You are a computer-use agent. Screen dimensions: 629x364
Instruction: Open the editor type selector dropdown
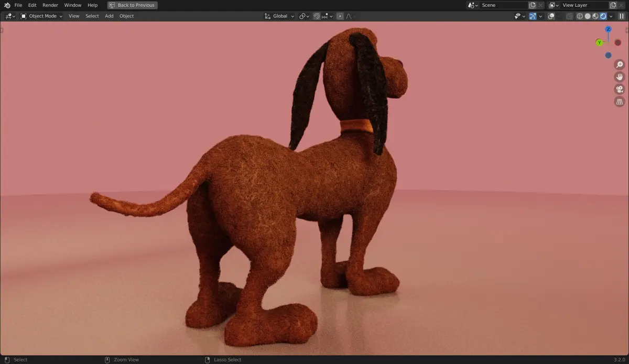[x=10, y=16]
